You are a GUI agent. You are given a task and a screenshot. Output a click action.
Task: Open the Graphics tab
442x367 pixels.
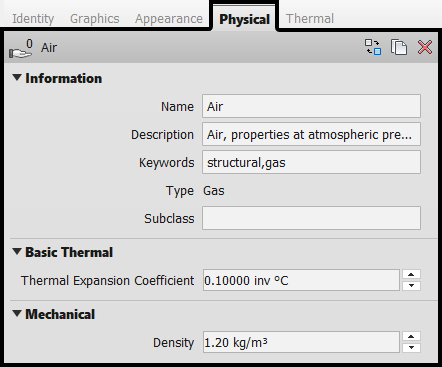(x=95, y=19)
